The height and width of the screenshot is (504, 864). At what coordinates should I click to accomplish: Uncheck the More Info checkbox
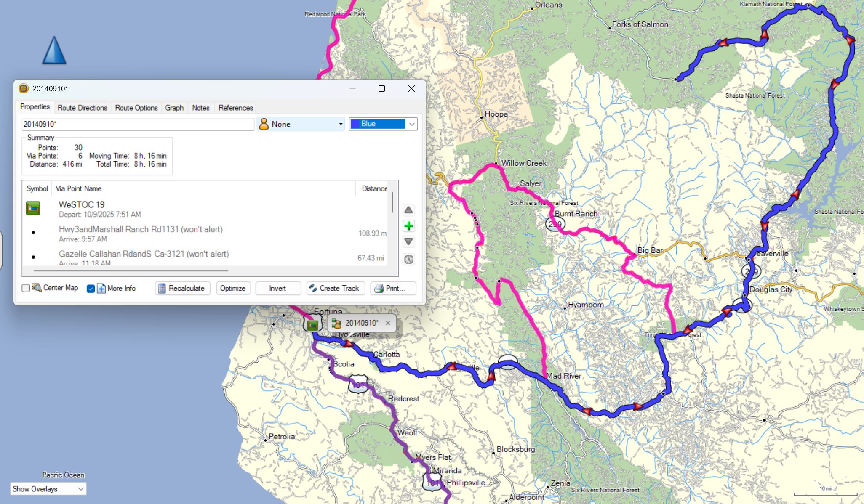pos(91,289)
